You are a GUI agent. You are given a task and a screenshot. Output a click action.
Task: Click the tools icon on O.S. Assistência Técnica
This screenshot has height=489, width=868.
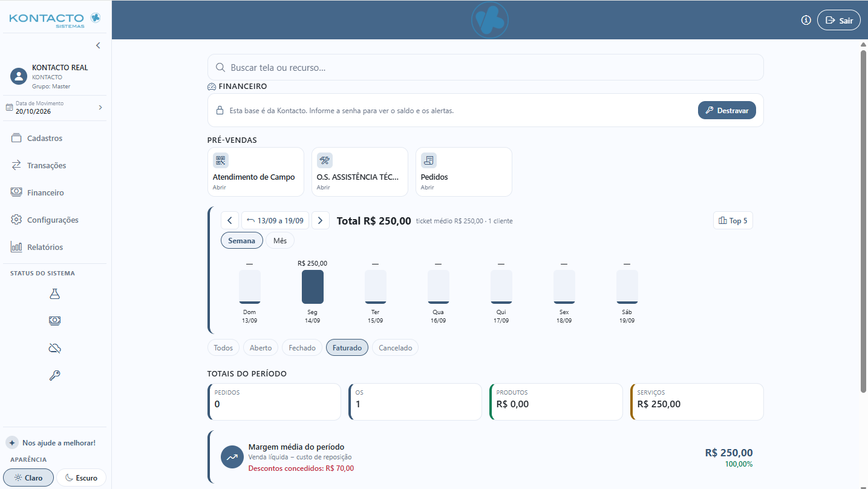tap(325, 160)
